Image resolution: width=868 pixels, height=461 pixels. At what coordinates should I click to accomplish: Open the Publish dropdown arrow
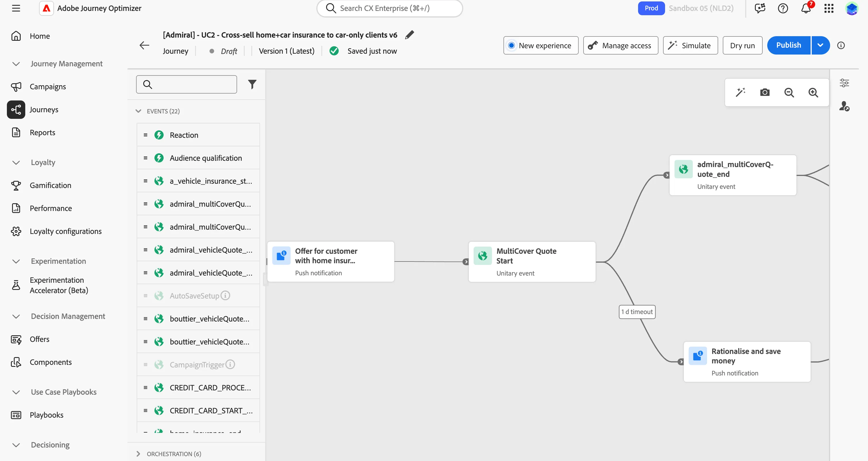click(x=820, y=45)
